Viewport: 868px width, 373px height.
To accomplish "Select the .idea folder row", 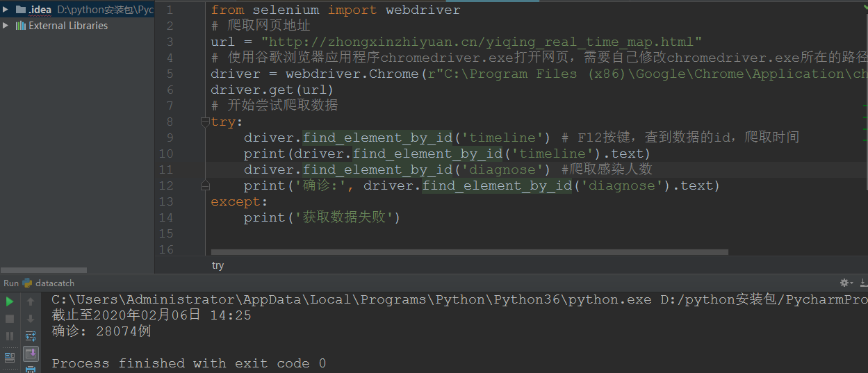I will [77, 10].
